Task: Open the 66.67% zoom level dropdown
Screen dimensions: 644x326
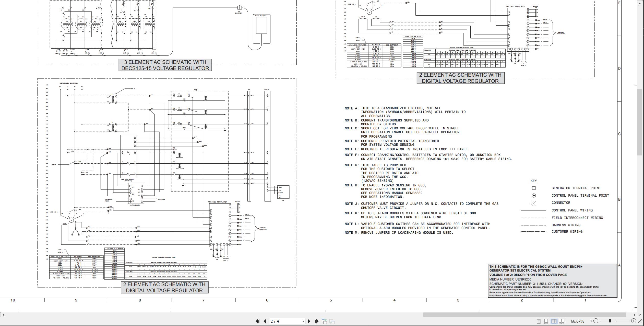Action: pyautogui.click(x=591, y=321)
